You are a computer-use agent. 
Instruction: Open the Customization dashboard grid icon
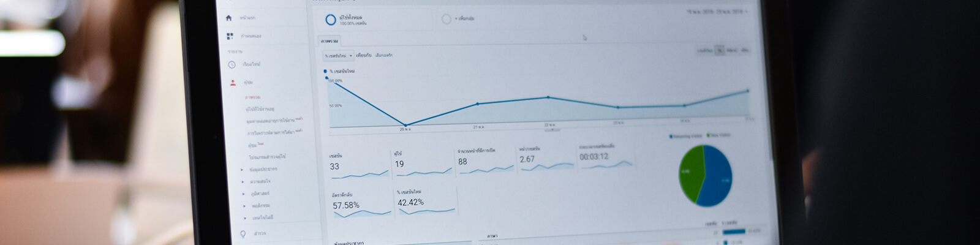click(230, 36)
